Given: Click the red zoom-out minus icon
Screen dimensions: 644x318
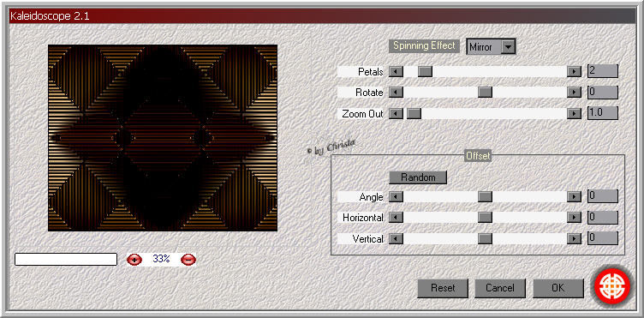Looking at the screenshot, I should [188, 259].
